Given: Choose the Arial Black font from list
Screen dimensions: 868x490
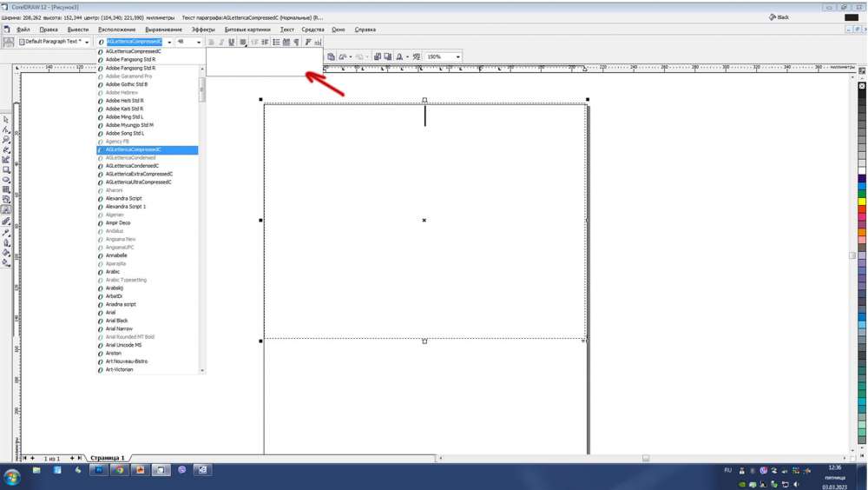Looking at the screenshot, I should (116, 321).
